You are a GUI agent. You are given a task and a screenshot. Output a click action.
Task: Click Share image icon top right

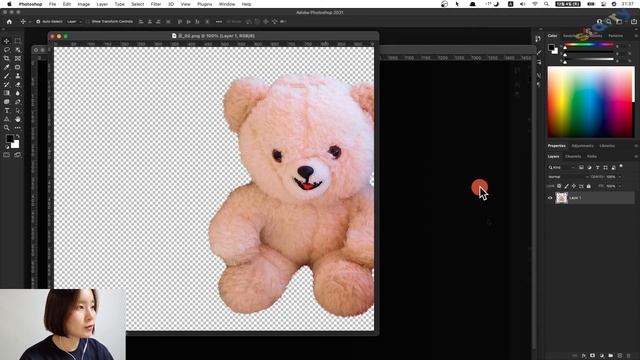pos(634,22)
